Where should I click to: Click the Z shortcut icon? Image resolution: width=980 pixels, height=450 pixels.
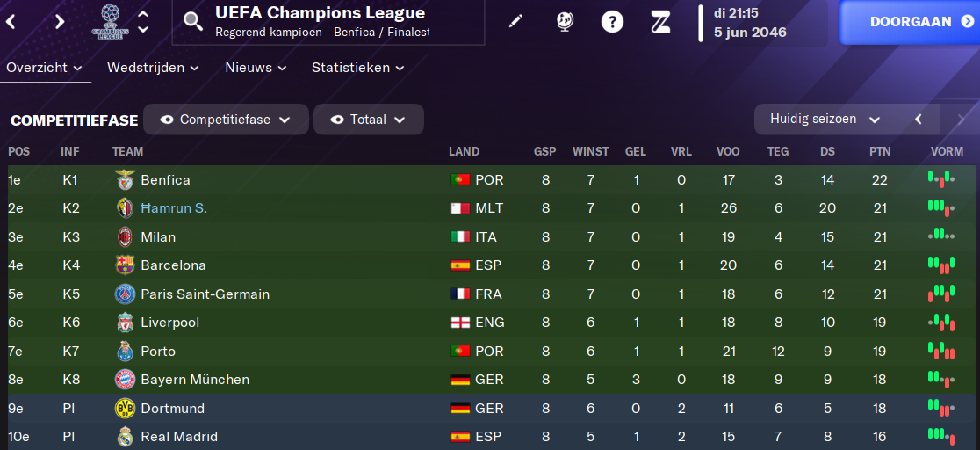click(660, 23)
